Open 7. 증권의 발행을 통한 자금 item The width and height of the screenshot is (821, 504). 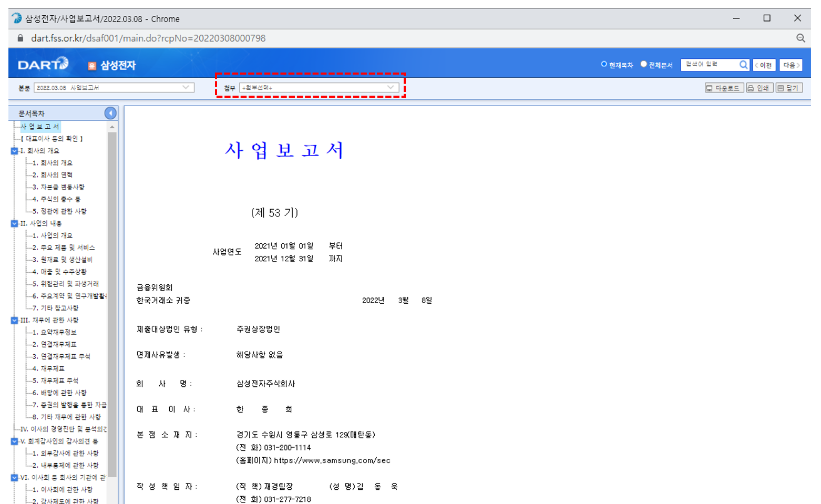(x=69, y=405)
